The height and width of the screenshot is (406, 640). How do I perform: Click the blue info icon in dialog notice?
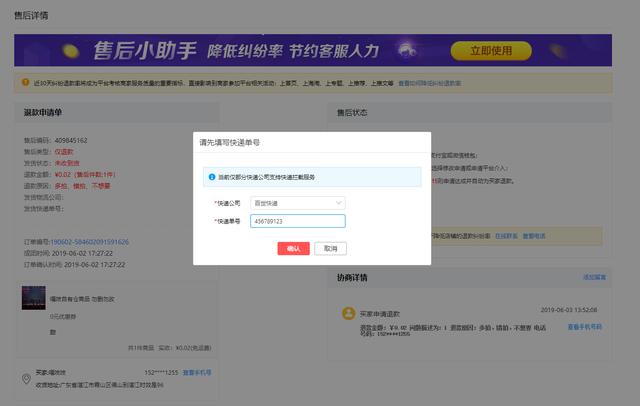(212, 177)
